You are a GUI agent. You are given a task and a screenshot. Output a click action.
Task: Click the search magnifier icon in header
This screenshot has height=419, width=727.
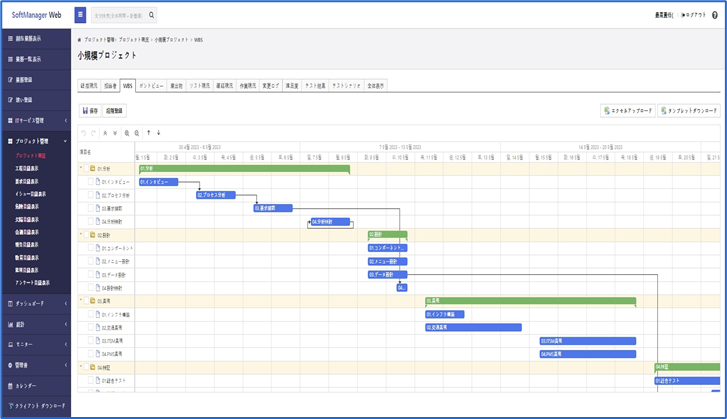(151, 16)
